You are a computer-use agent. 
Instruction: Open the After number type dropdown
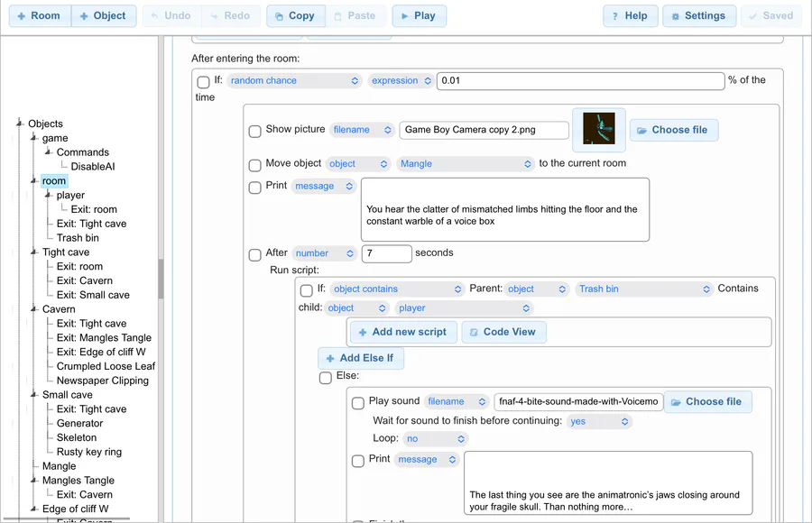[x=324, y=253]
